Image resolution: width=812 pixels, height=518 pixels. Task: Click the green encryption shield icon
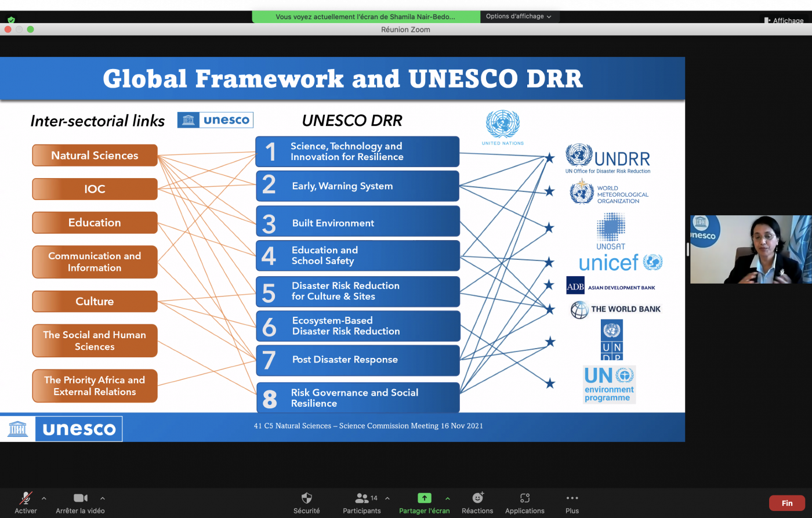tap(11, 20)
